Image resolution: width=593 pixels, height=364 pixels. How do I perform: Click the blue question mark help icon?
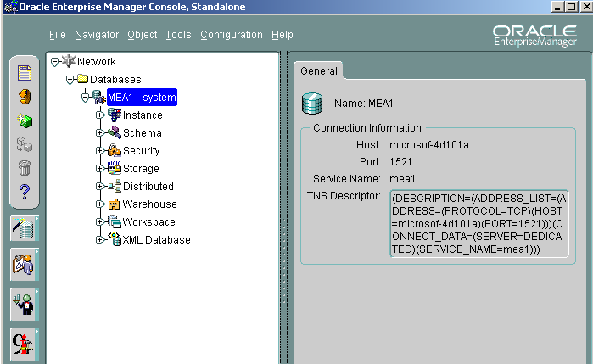click(x=25, y=192)
